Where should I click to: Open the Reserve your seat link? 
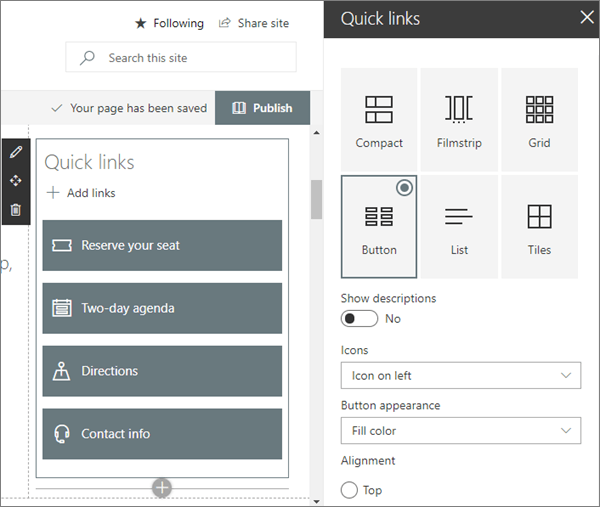(x=162, y=245)
